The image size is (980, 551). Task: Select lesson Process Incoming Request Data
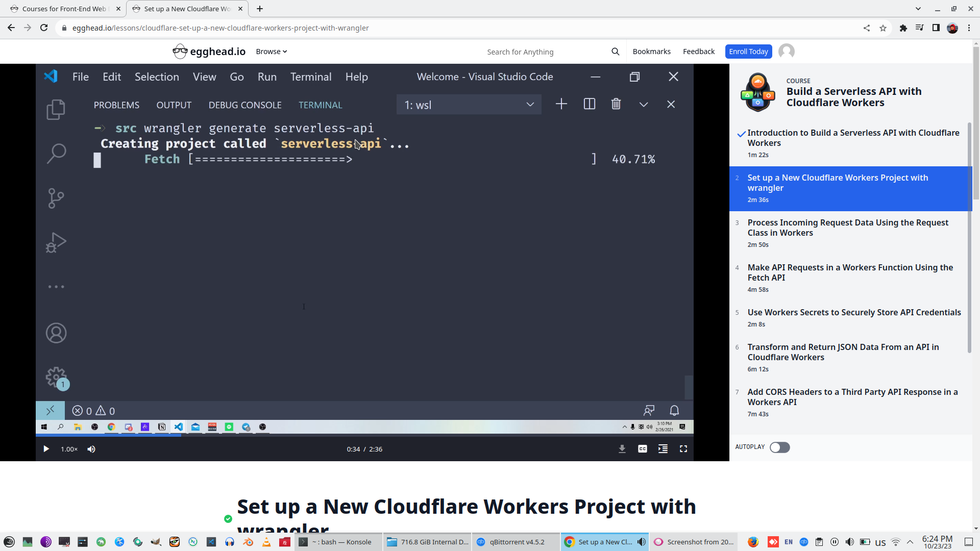click(847, 228)
